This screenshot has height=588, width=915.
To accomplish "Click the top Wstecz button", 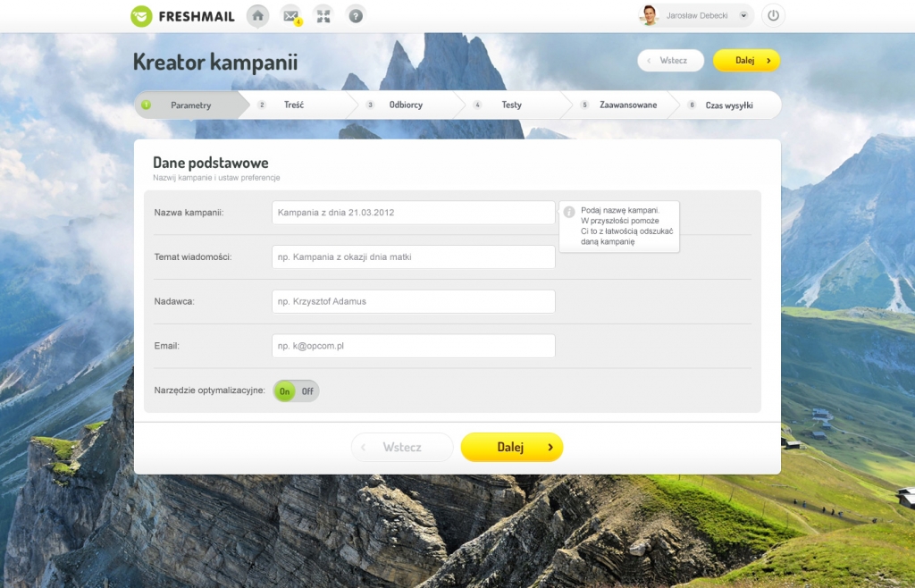I will (671, 60).
